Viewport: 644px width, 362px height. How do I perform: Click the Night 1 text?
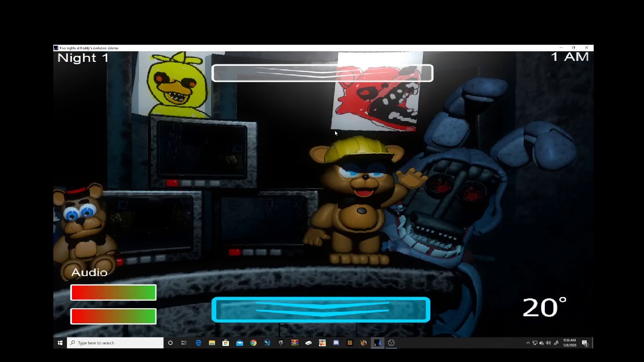83,58
